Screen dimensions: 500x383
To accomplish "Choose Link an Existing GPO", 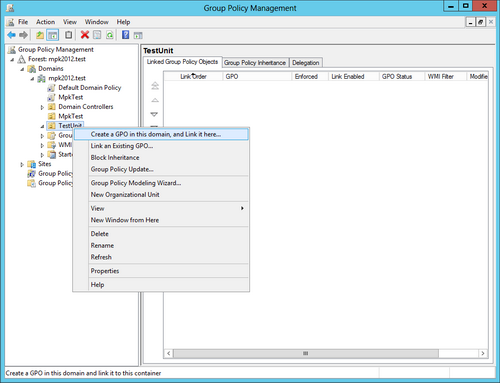I will click(161, 146).
